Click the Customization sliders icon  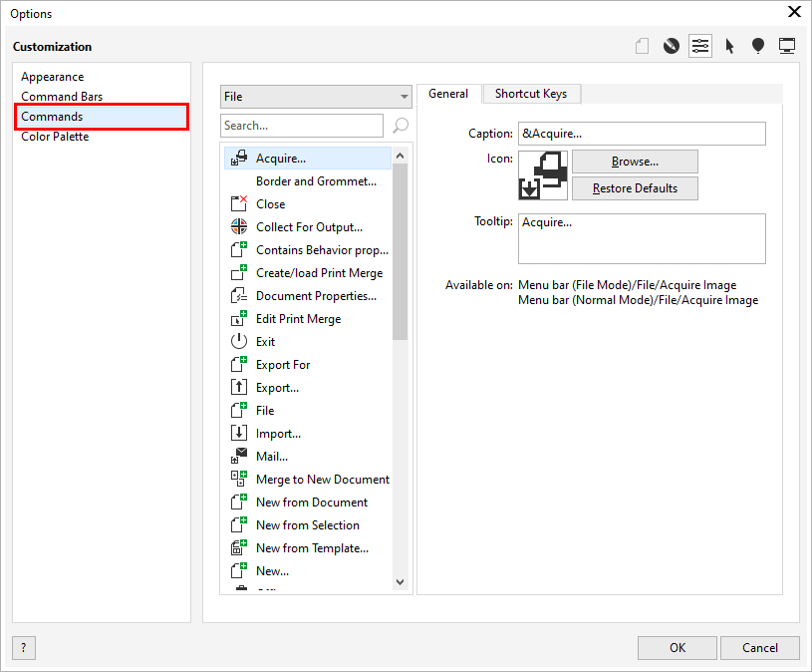click(700, 46)
